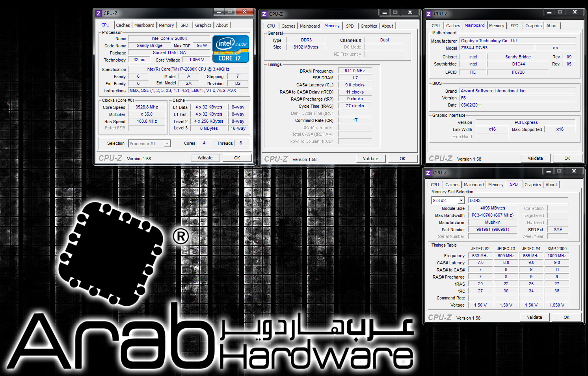588x376 pixels.
Task: Click the 'PCI-Express' graphic interface version
Action: [526, 122]
